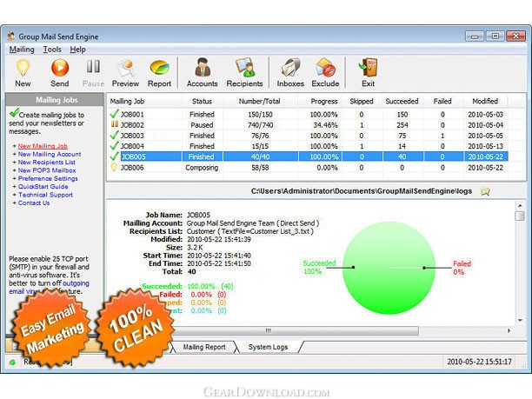
Task: Open the Exclude toolbar icon
Action: coord(325,67)
